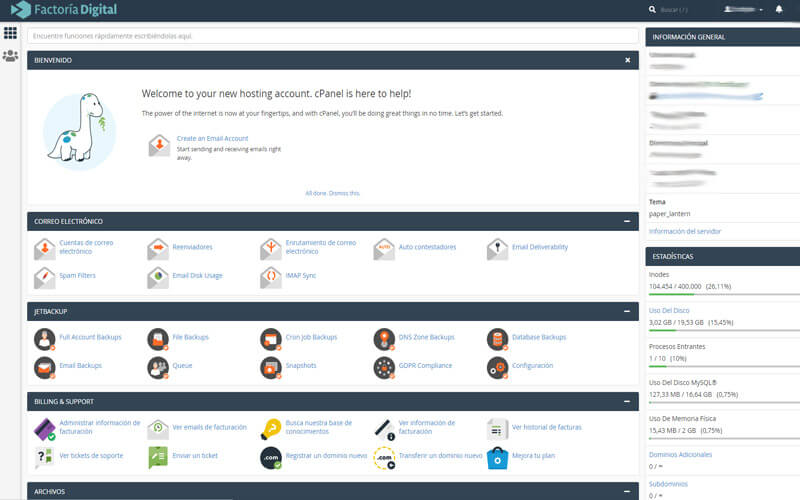Click the Uso Del Disco progress bar
The height and width of the screenshot is (500, 800).
point(724,331)
